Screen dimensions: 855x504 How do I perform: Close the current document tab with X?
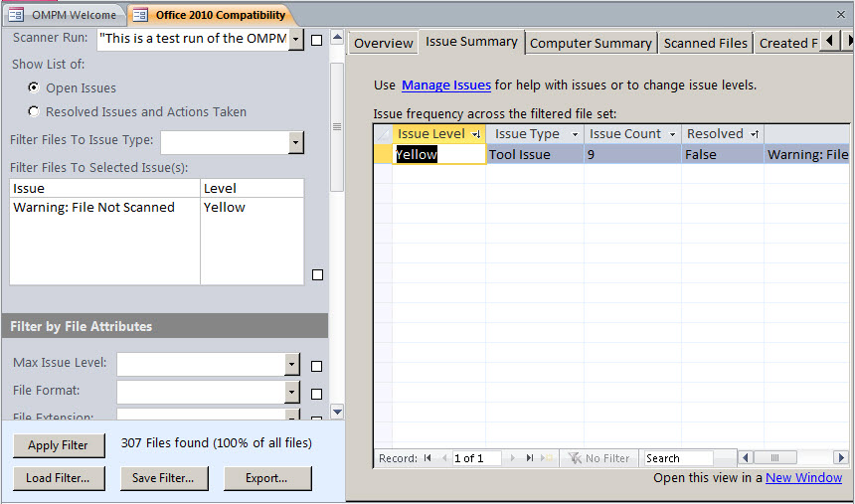click(x=841, y=15)
